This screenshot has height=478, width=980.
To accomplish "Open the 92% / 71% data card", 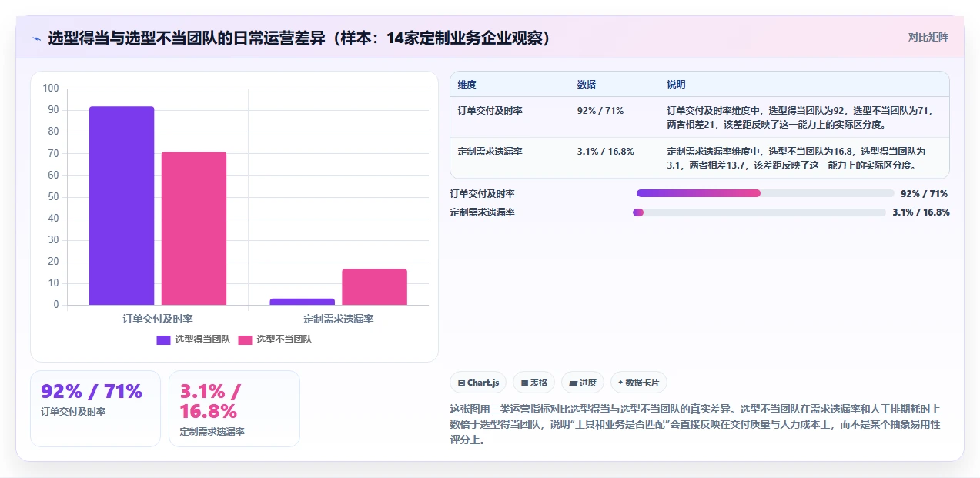I will (x=95, y=409).
